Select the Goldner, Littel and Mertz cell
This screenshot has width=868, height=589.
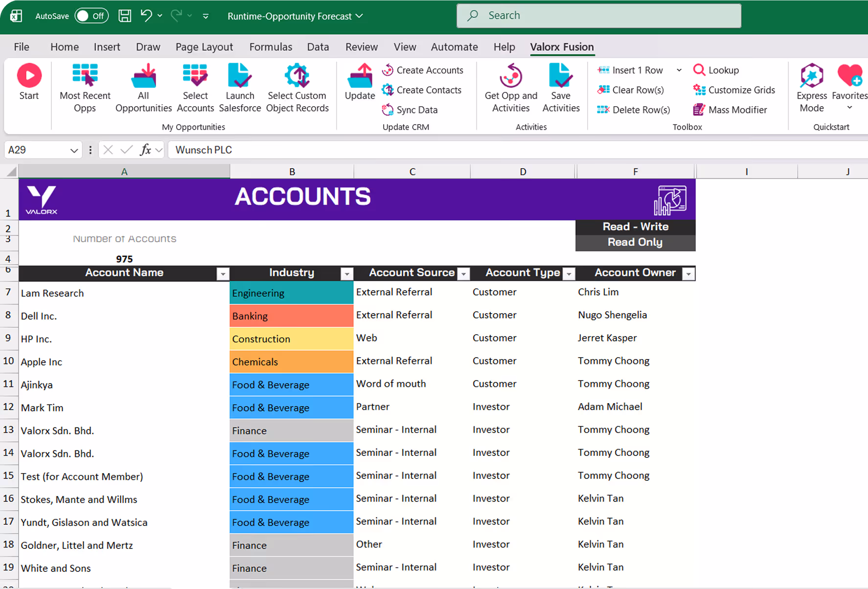pos(124,545)
